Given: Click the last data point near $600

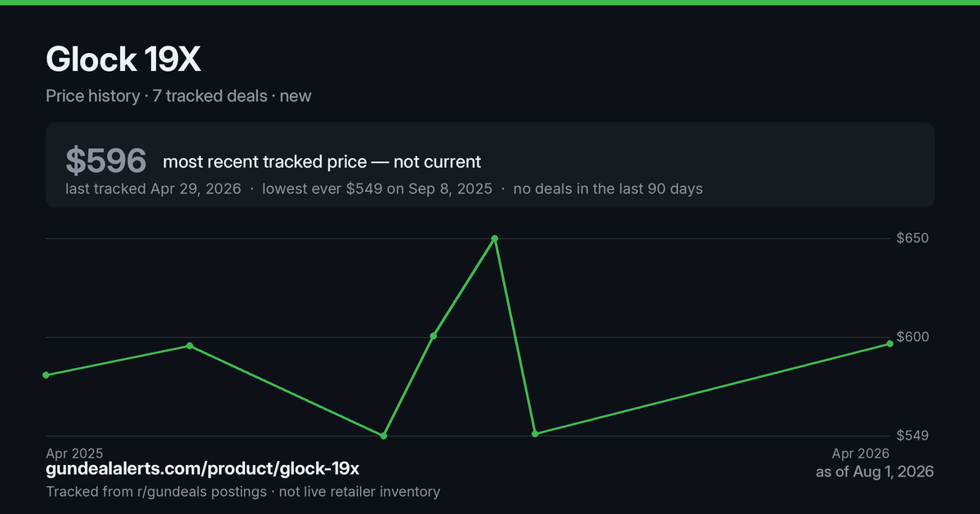Looking at the screenshot, I should click(889, 343).
